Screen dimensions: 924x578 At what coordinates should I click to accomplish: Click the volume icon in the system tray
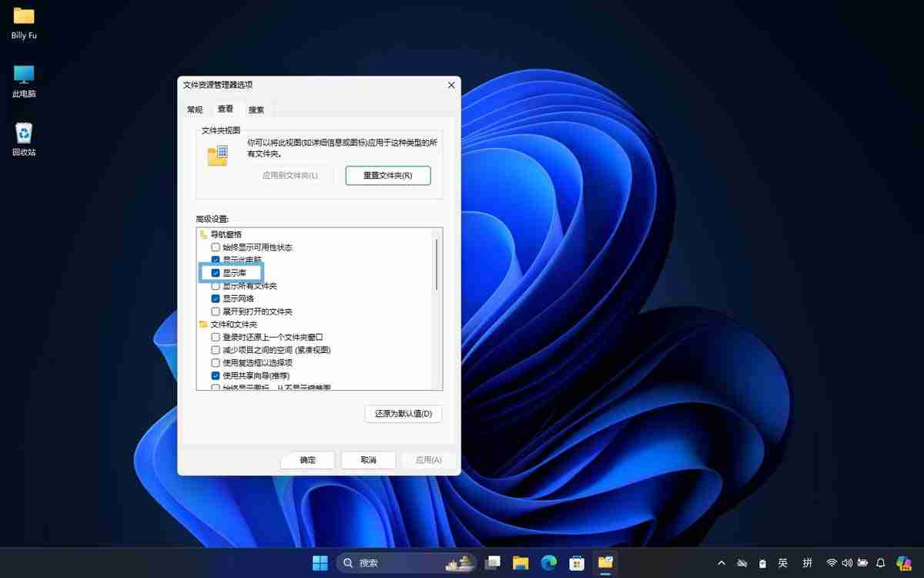[848, 563]
